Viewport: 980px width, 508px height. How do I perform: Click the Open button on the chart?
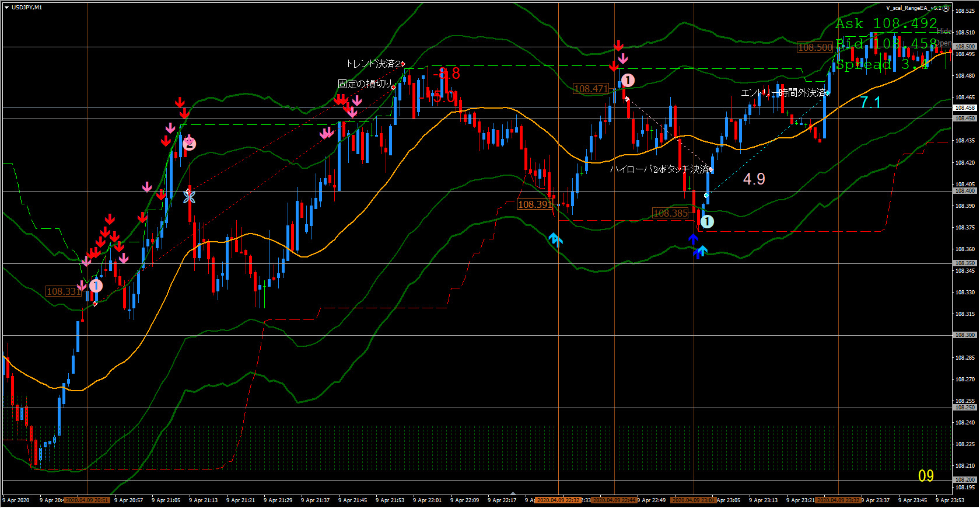(x=943, y=43)
